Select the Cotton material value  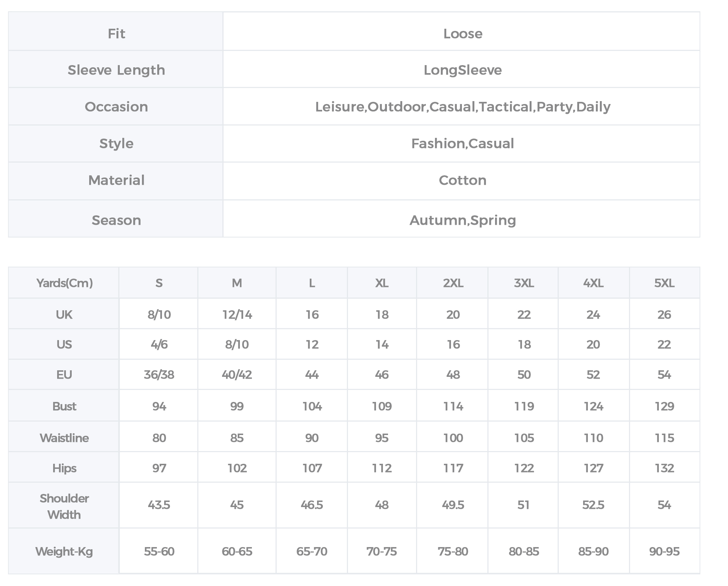click(x=463, y=180)
